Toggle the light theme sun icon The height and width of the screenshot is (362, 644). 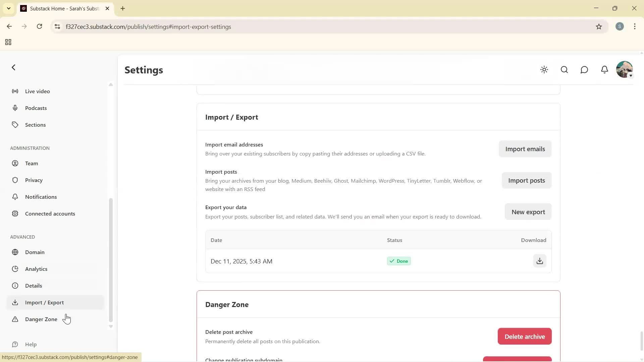[544, 70]
